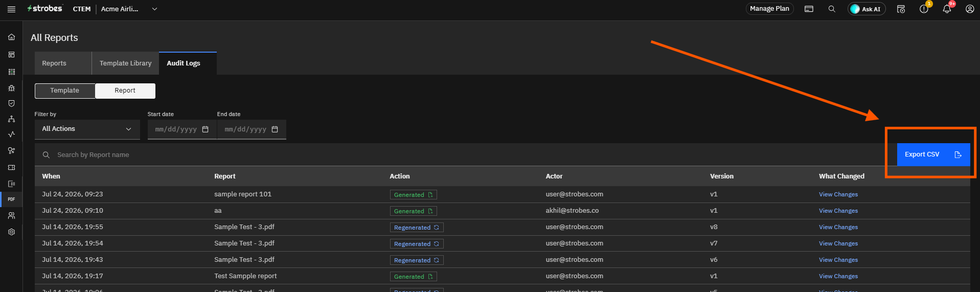Click the Action column header

coord(400,176)
